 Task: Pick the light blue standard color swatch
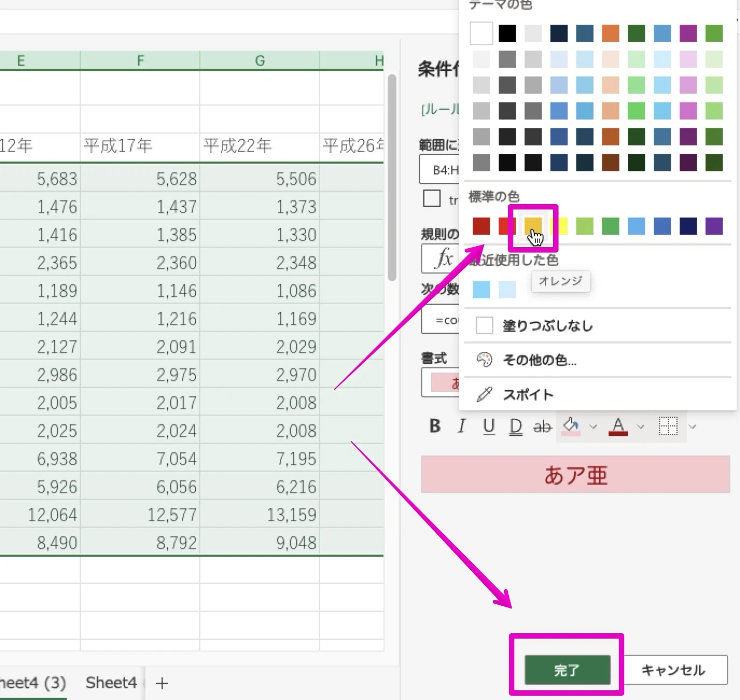click(x=637, y=226)
